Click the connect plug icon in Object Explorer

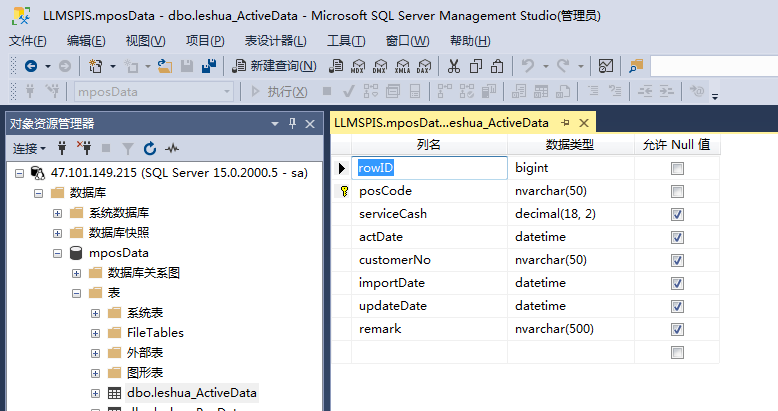(x=62, y=148)
